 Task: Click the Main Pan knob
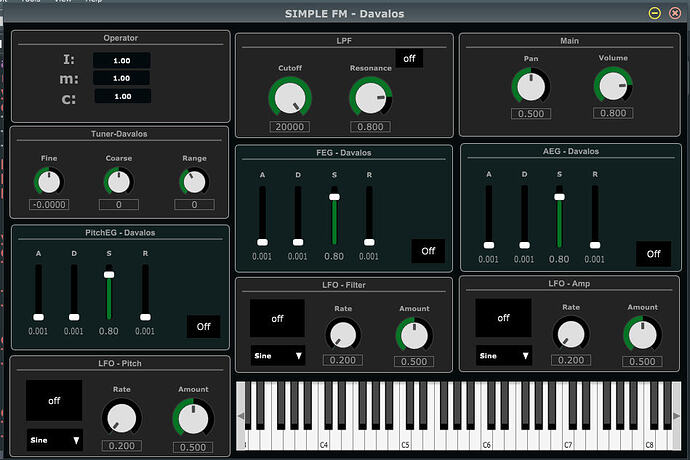pyautogui.click(x=531, y=85)
